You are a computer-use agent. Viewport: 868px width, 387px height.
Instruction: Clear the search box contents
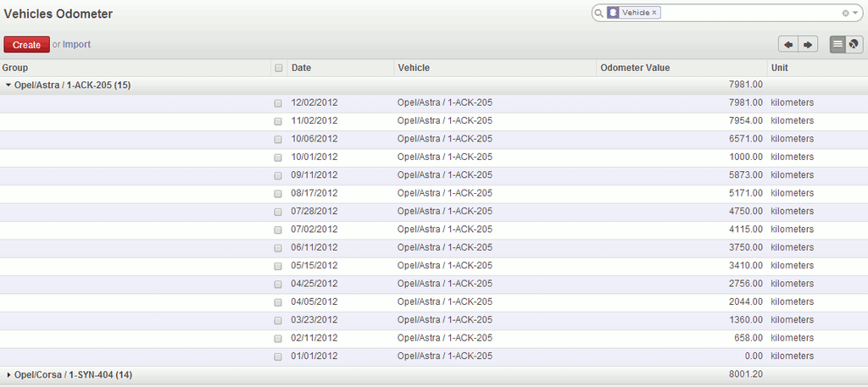[x=845, y=14]
